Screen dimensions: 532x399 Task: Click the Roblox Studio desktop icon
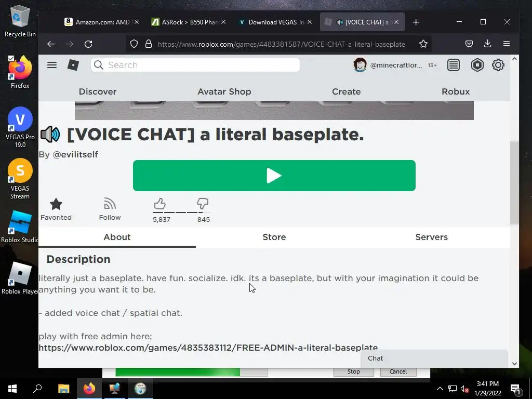coord(20,227)
